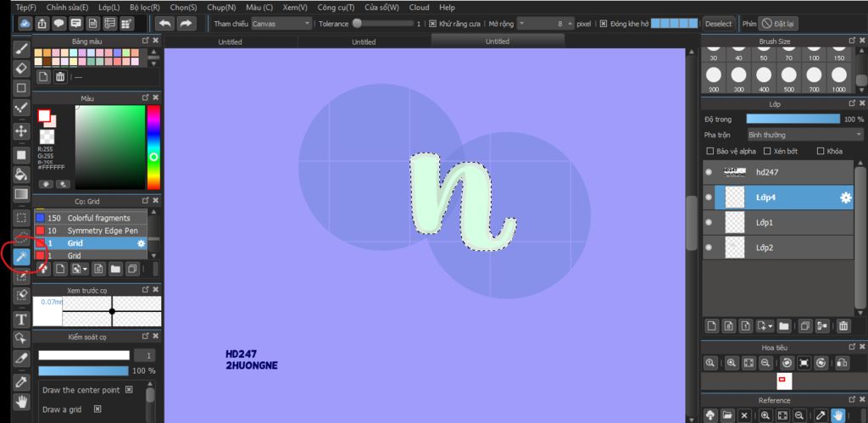
Task: Click the Deselect button
Action: (x=719, y=24)
